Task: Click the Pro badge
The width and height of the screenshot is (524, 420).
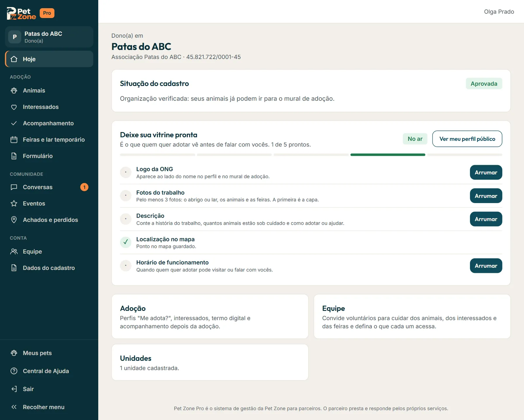Action: 47,13
